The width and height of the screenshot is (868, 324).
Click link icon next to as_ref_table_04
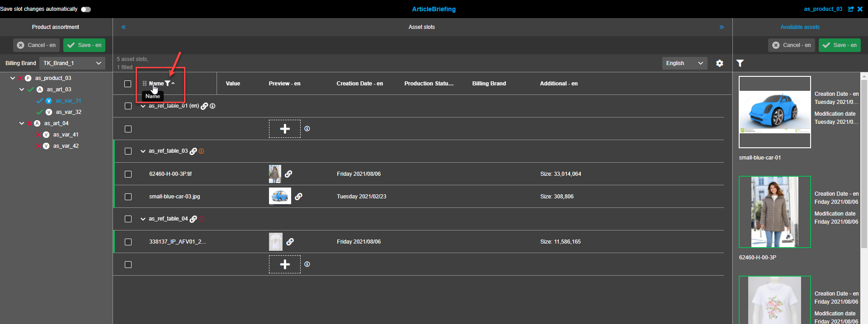[x=193, y=219]
